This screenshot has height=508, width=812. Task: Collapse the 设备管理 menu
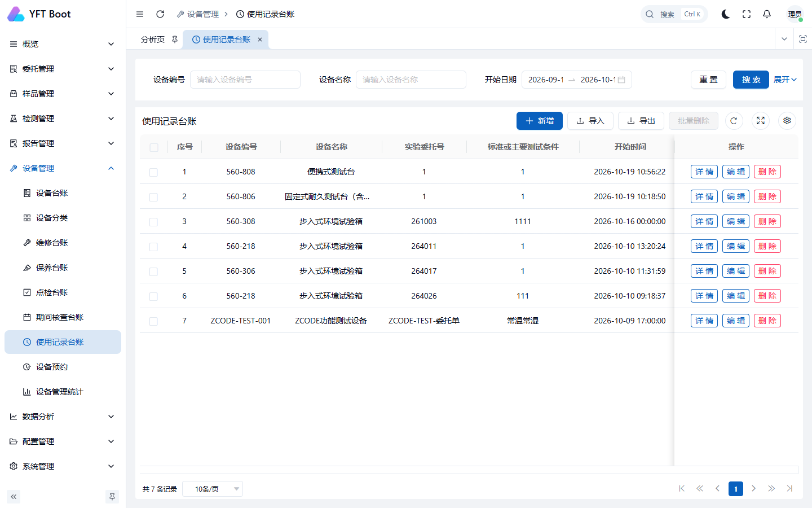(63, 168)
